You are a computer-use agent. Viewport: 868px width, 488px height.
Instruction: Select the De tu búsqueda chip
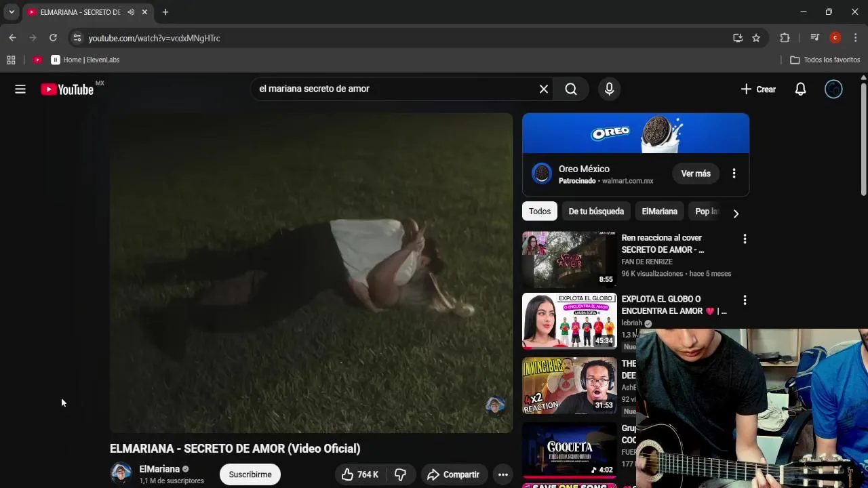click(596, 211)
